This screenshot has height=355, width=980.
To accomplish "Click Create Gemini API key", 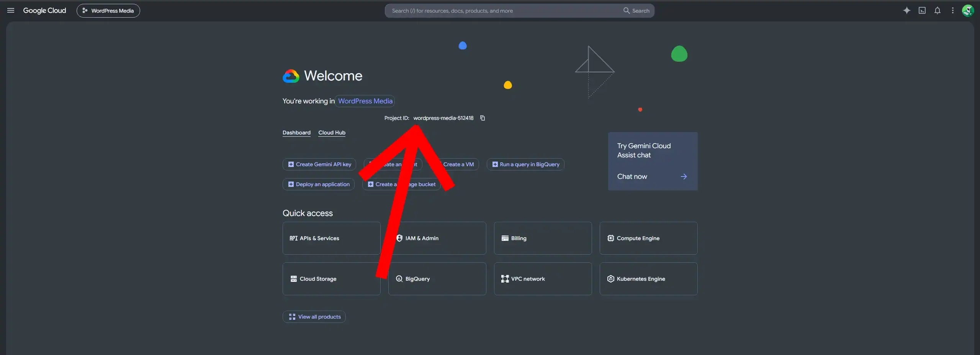I will tap(319, 164).
